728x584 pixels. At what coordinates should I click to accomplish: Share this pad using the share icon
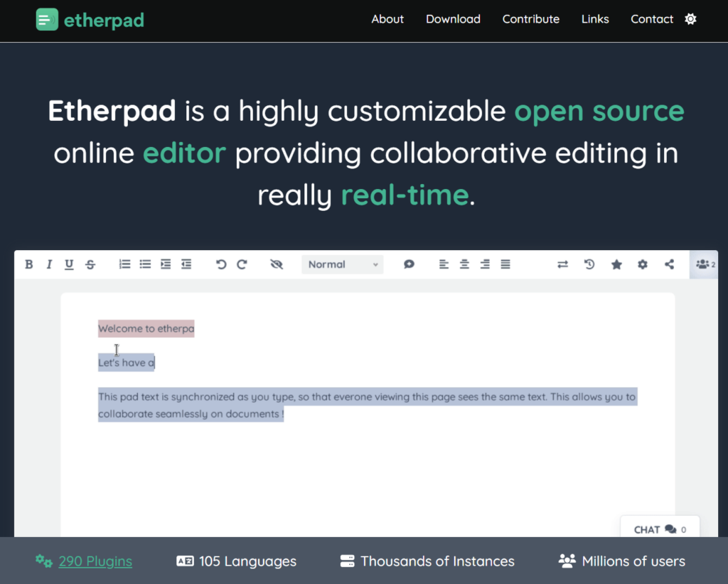(669, 264)
